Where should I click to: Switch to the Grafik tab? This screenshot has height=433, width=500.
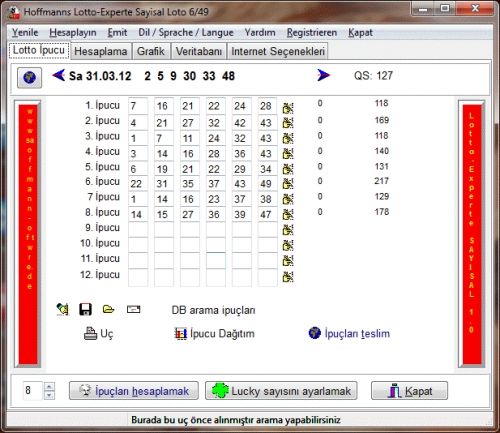coord(151,51)
